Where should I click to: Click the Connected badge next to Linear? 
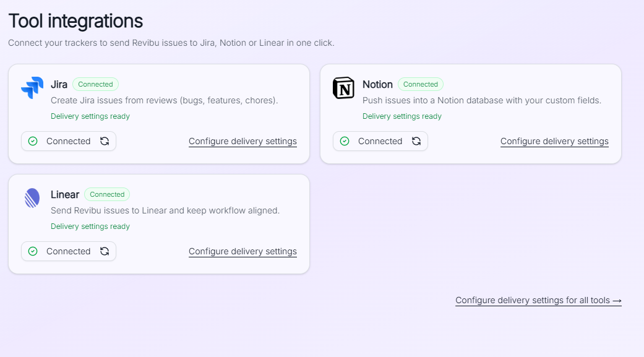click(106, 194)
